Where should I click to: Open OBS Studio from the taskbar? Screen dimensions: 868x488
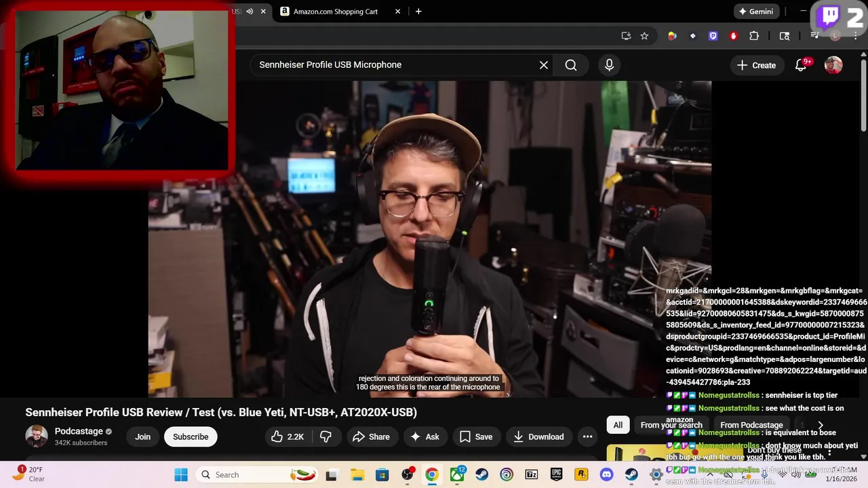[x=407, y=474]
